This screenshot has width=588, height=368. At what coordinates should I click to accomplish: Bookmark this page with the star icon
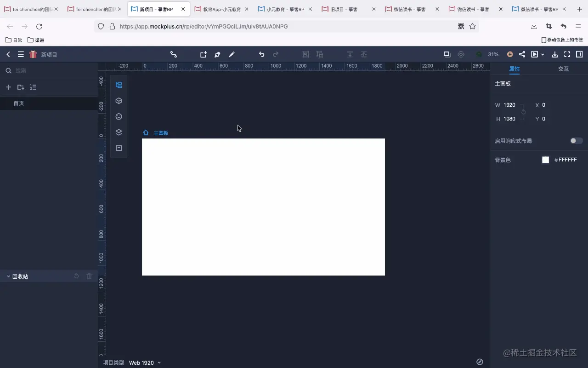[472, 27]
